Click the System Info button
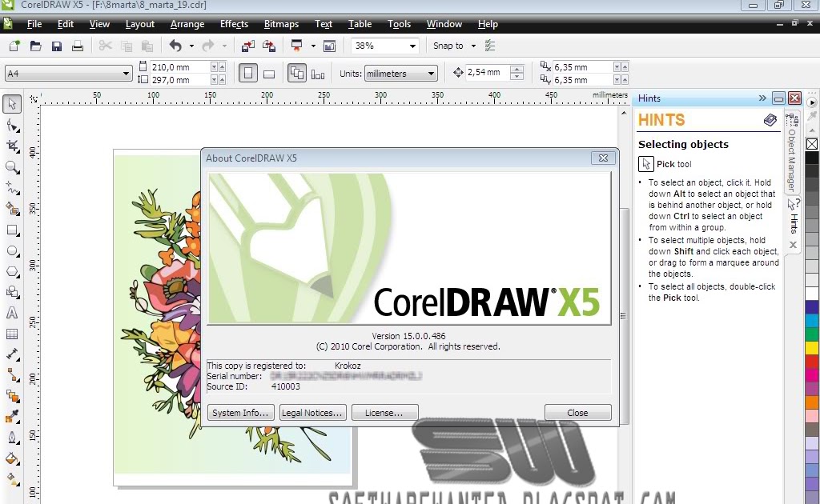Screen dimensions: 820x504 (240, 413)
